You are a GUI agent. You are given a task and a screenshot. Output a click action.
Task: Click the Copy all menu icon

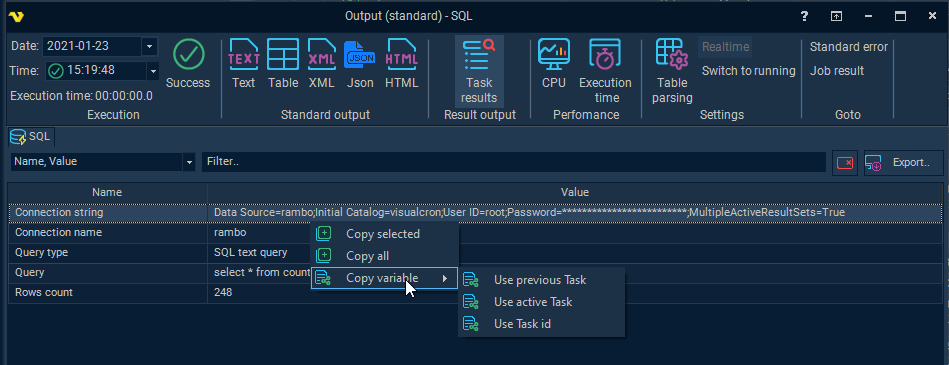(324, 256)
